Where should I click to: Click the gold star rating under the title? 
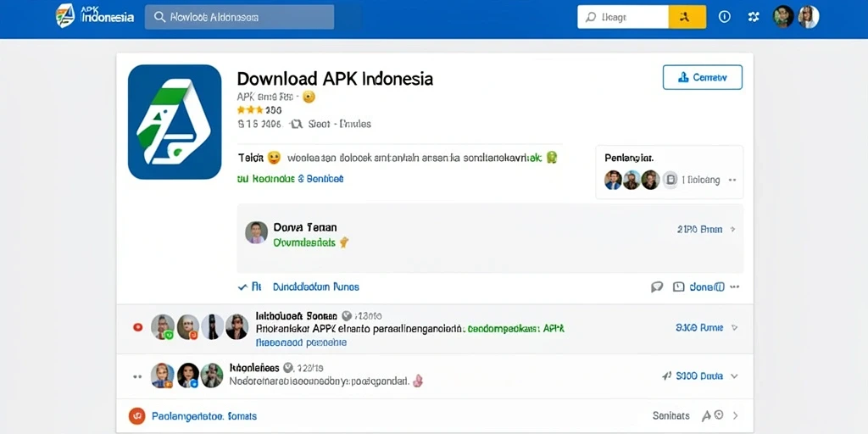coord(250,110)
